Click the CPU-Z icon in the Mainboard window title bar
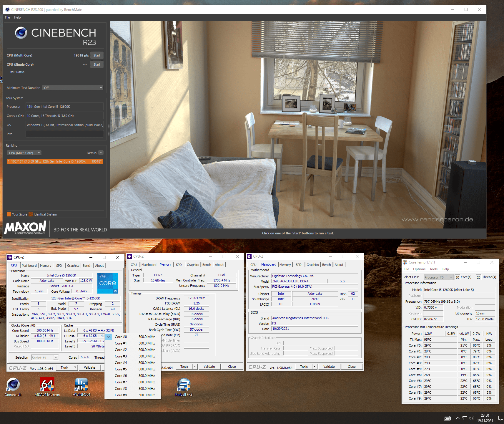 249,256
